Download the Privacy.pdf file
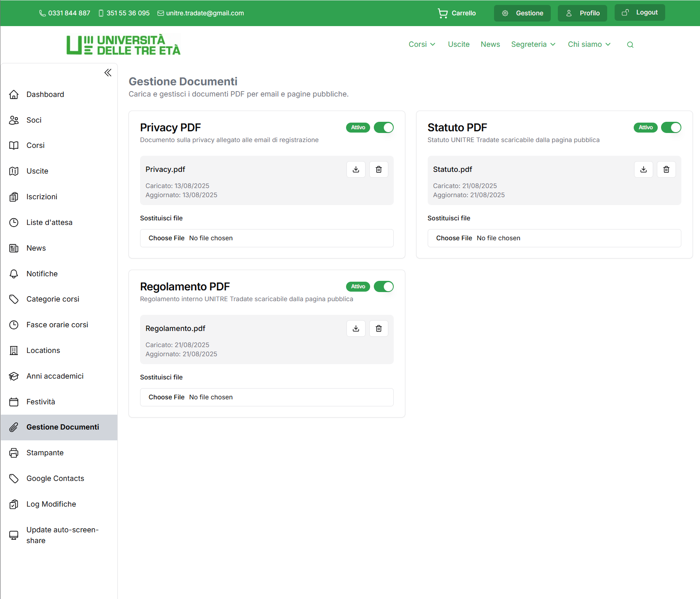The width and height of the screenshot is (700, 599). (356, 169)
